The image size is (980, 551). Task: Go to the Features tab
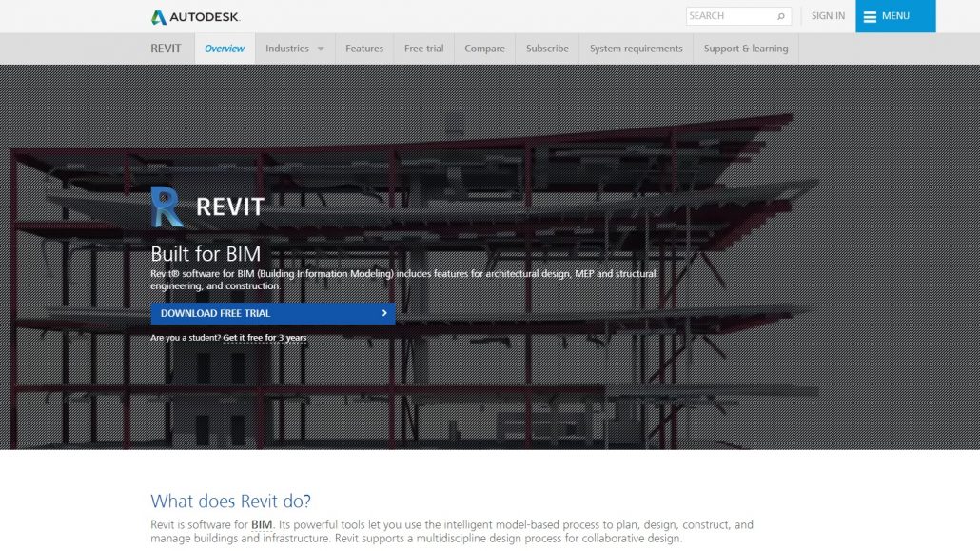364,49
